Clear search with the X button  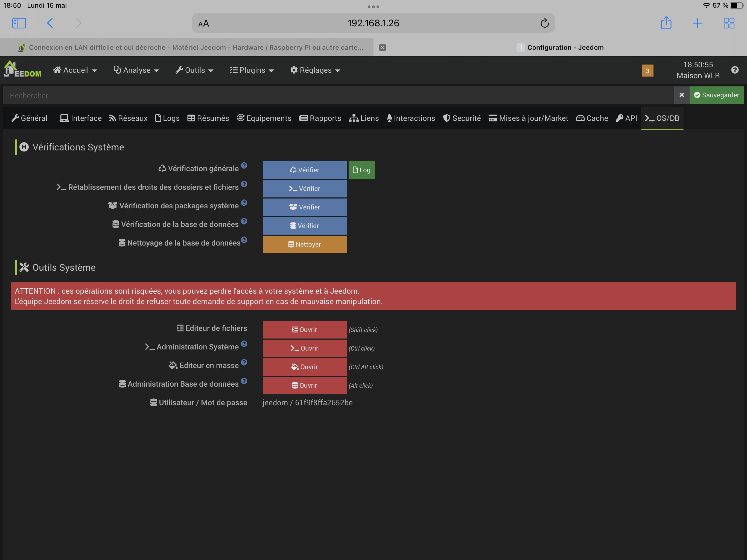(x=681, y=95)
